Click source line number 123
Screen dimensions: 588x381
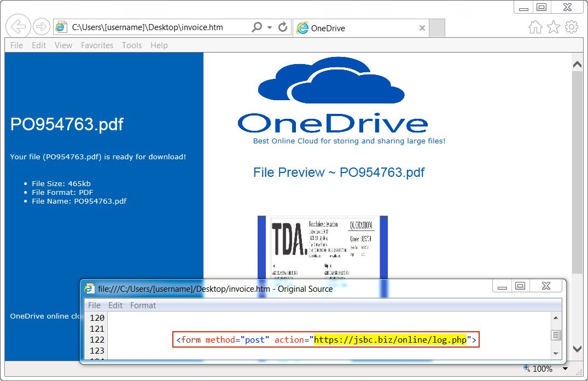click(97, 350)
